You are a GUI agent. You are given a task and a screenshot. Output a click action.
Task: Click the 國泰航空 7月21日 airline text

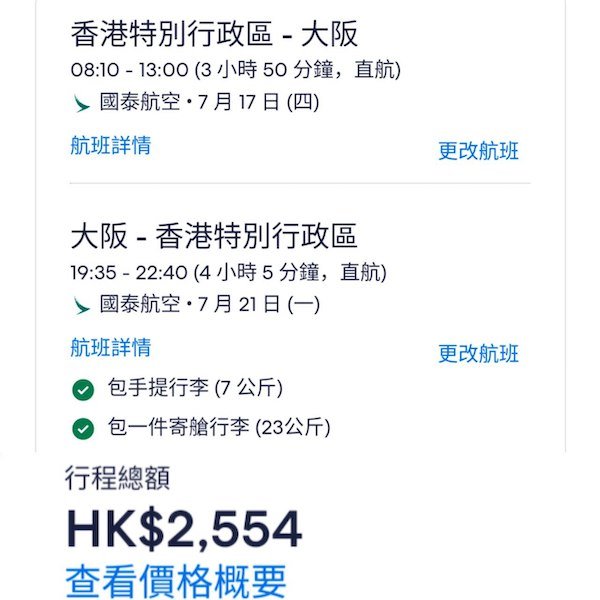pyautogui.click(x=209, y=305)
